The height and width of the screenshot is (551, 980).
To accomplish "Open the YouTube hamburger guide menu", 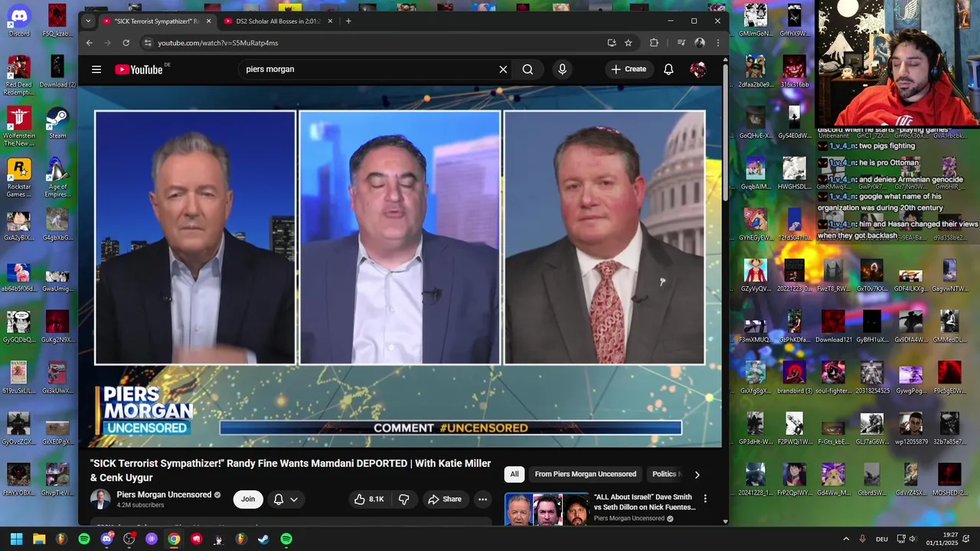I will 96,70.
